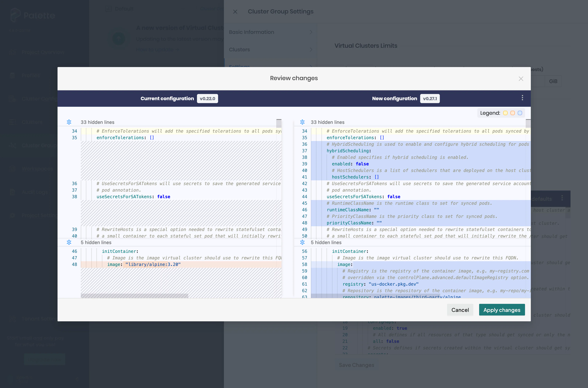
Task: Open Workspaces from the sidebar
Action: pos(37,168)
